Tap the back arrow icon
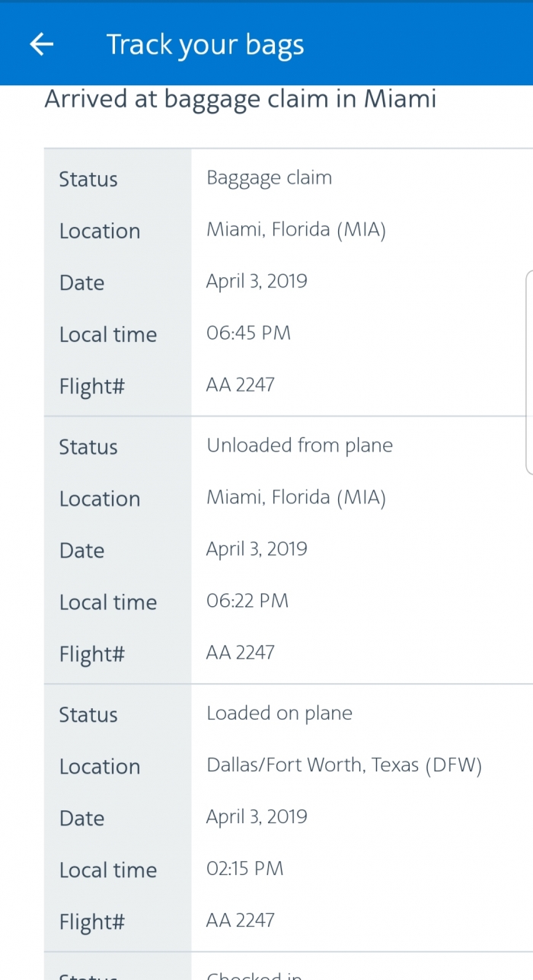The height and width of the screenshot is (980, 533). pos(42,45)
